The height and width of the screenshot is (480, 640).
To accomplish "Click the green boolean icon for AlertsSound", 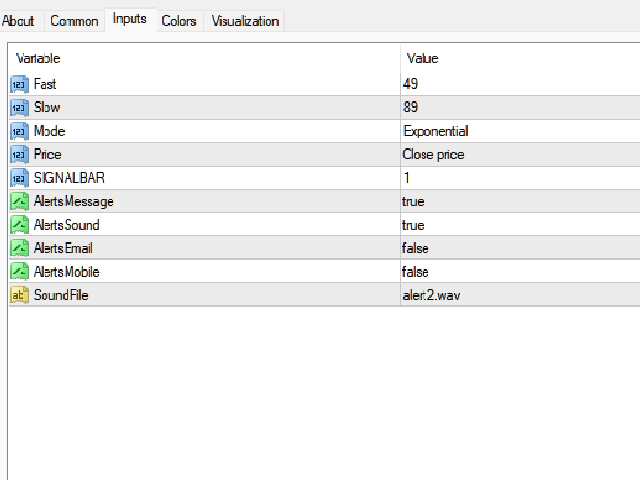I will point(19,225).
